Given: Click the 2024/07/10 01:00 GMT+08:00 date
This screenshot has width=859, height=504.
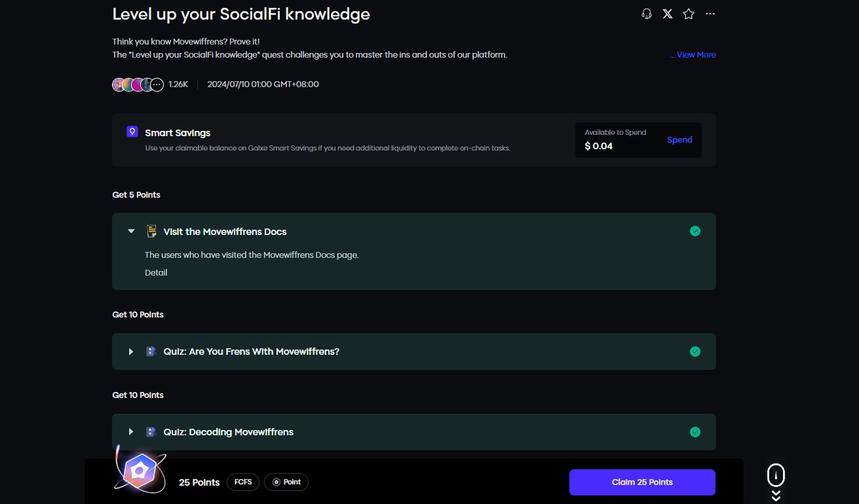Looking at the screenshot, I should coord(263,85).
